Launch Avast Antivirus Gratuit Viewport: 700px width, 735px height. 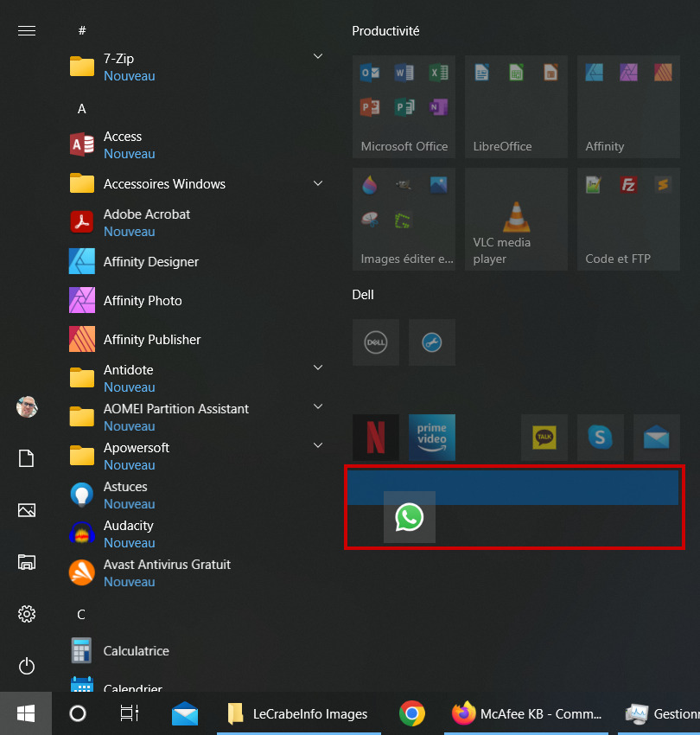tap(197, 572)
